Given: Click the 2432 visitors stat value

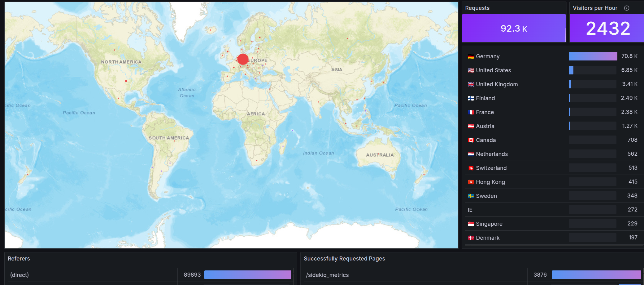Looking at the screenshot, I should pos(608,29).
